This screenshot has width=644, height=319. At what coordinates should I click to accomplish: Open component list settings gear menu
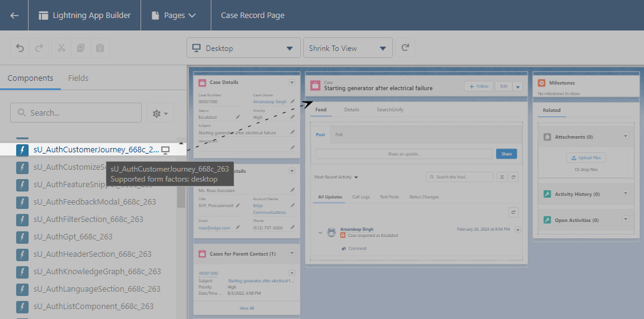click(x=160, y=113)
